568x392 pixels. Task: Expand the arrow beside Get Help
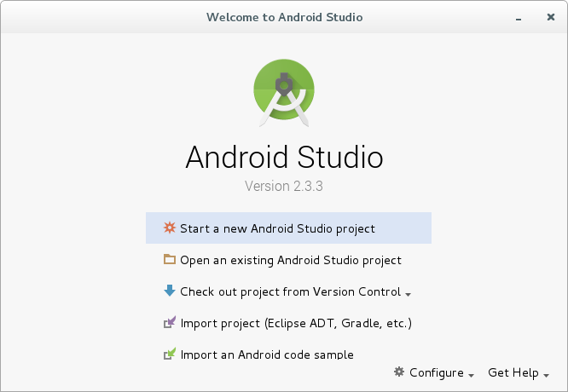click(547, 376)
